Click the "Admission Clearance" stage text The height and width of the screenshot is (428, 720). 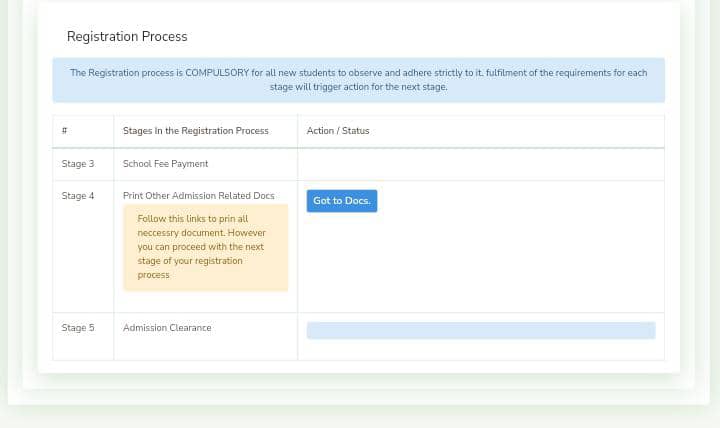coord(167,328)
